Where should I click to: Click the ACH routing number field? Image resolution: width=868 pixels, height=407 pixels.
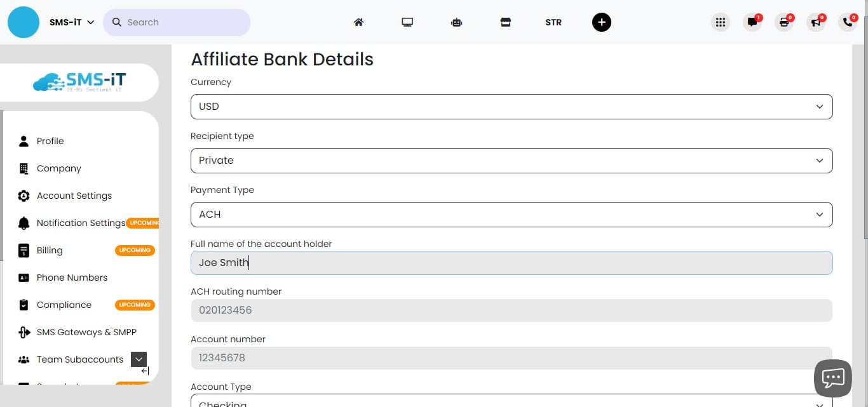(512, 310)
